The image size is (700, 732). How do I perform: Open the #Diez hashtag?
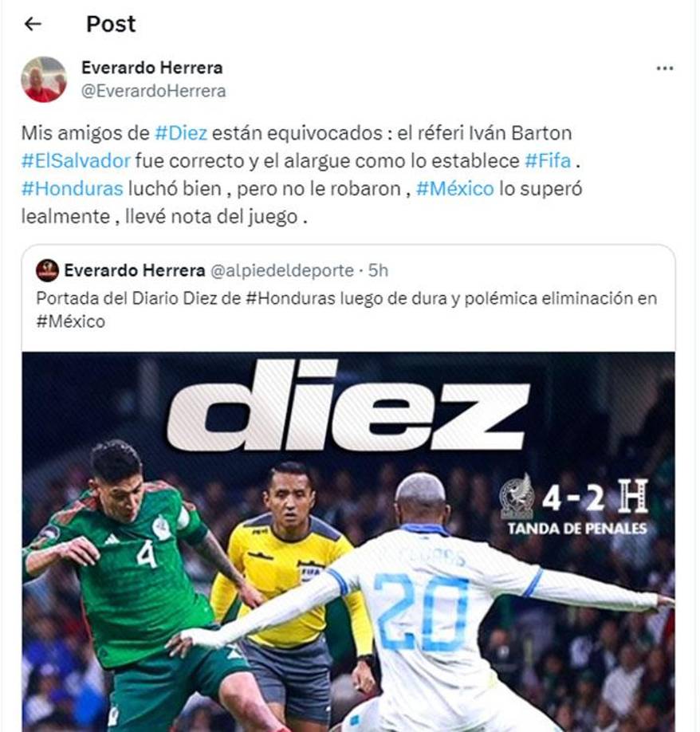181,133
